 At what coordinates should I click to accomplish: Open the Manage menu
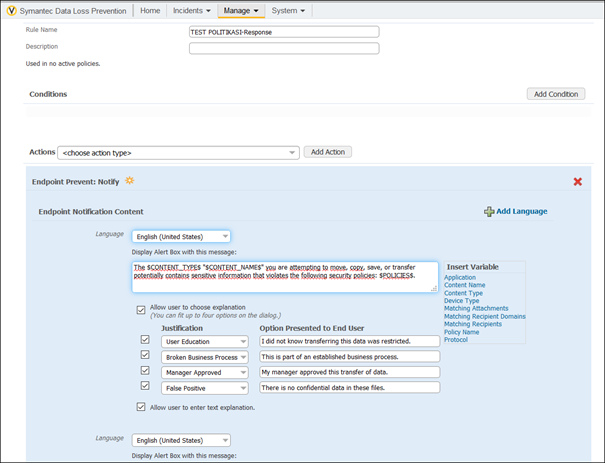tap(241, 11)
